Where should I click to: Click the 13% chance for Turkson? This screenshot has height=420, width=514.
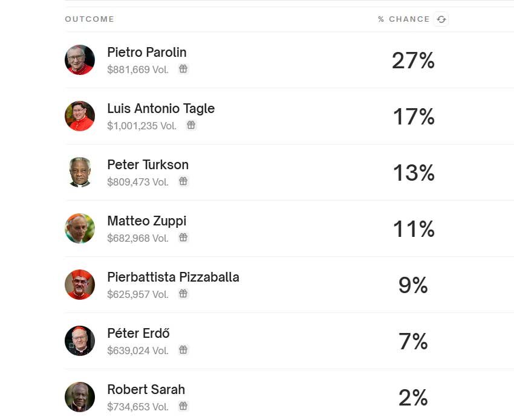click(x=413, y=173)
